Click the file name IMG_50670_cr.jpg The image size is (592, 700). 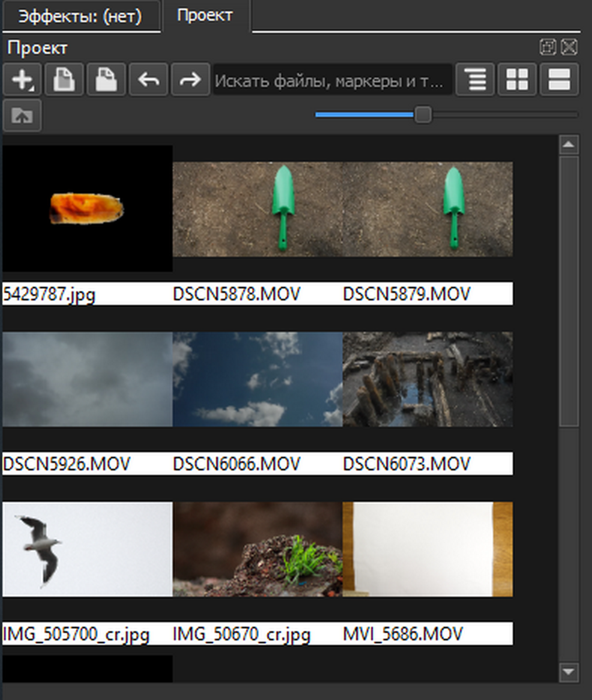pos(241,634)
